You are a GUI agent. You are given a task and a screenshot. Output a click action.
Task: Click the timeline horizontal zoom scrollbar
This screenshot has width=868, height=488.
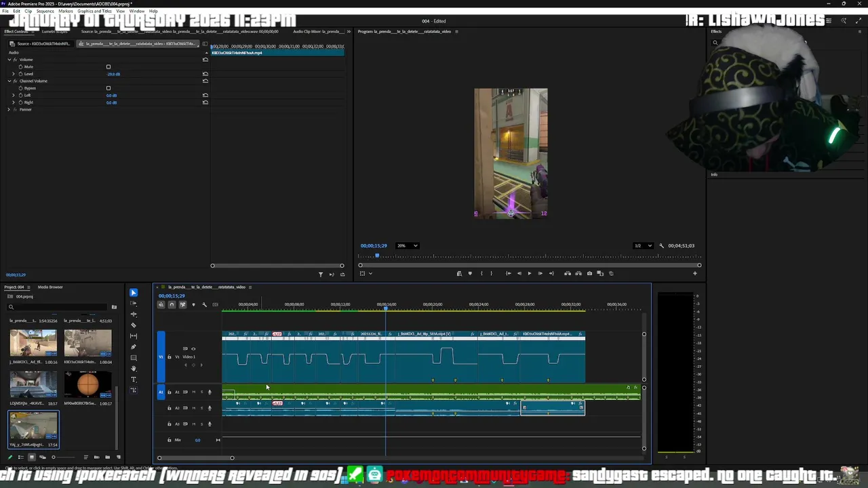(195, 457)
